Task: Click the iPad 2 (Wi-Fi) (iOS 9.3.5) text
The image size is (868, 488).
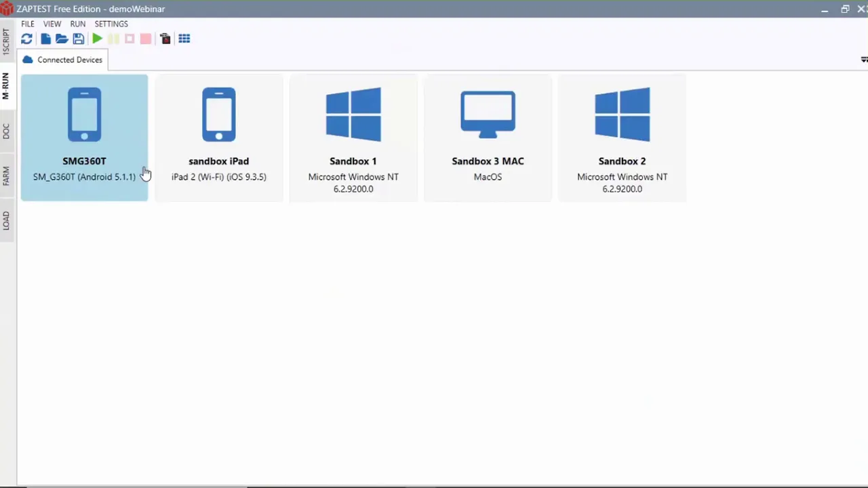Action: (x=218, y=177)
